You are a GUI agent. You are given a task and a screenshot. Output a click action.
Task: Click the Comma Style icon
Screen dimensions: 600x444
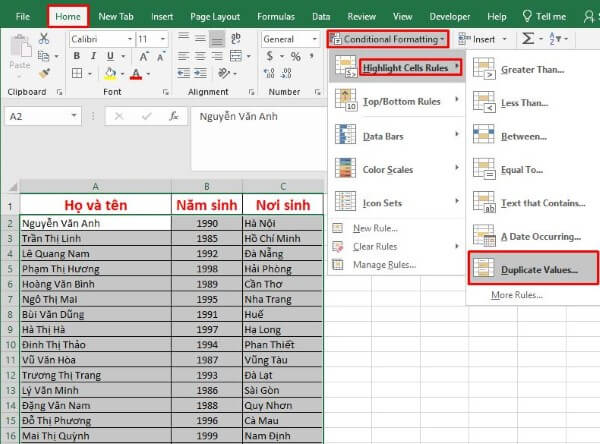pos(312,57)
